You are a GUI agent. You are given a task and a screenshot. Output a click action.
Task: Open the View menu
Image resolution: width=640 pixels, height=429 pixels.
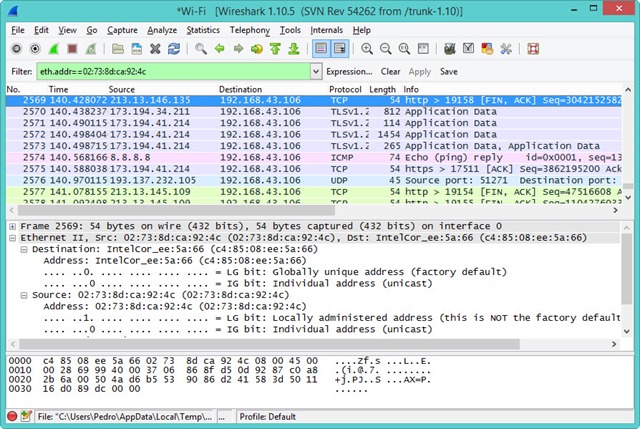(67, 30)
